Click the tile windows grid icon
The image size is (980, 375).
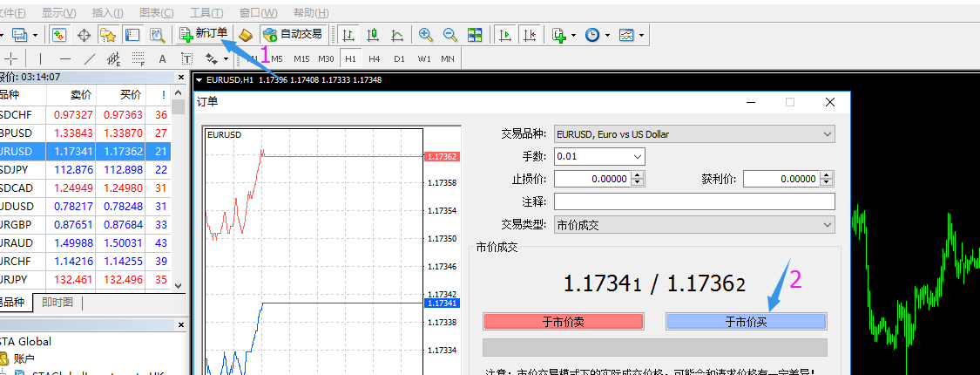475,35
